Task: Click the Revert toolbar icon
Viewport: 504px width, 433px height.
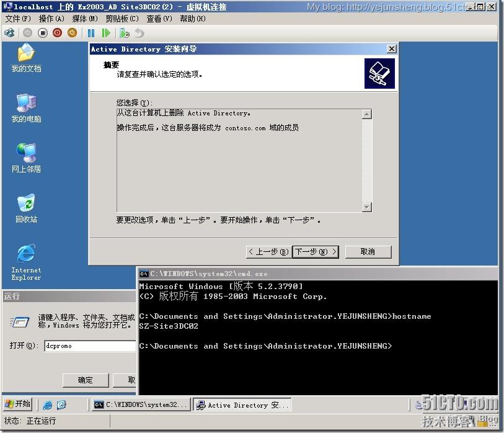Action: pyautogui.click(x=139, y=33)
